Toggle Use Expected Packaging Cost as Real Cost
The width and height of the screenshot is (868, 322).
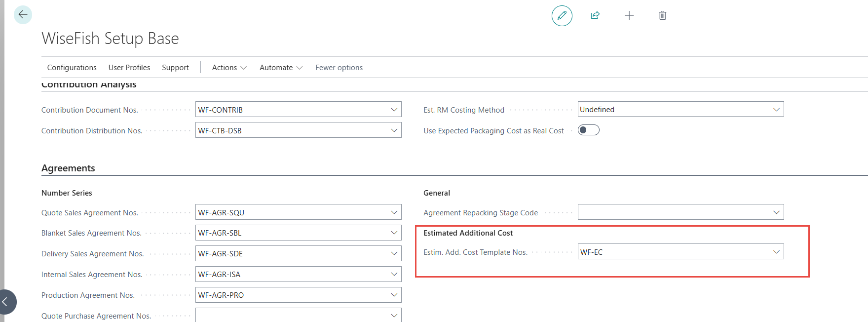point(588,130)
